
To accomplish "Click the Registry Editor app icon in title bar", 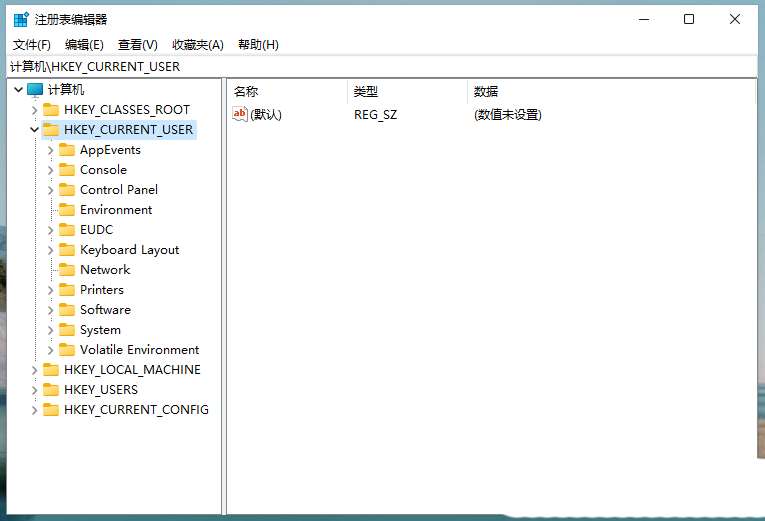I will point(21,20).
